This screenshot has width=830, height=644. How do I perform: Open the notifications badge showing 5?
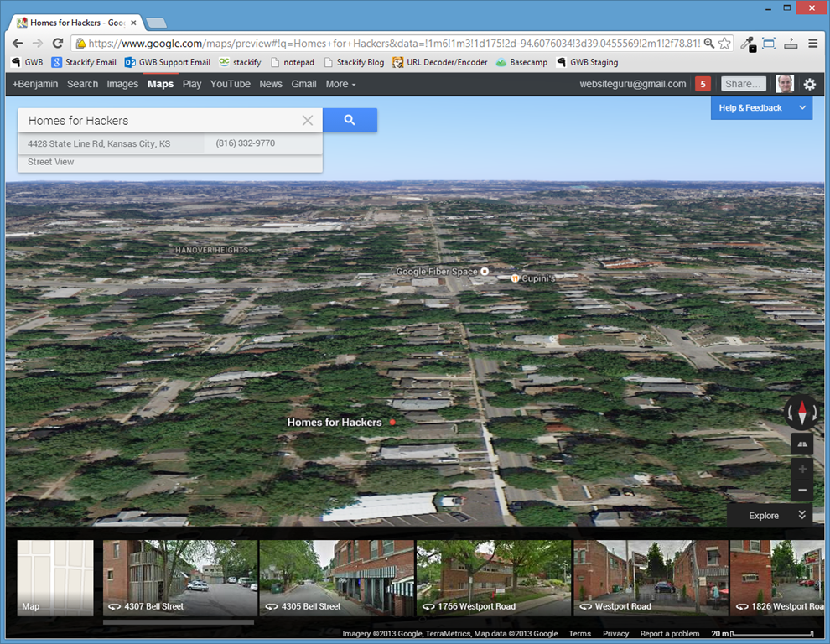pyautogui.click(x=703, y=84)
